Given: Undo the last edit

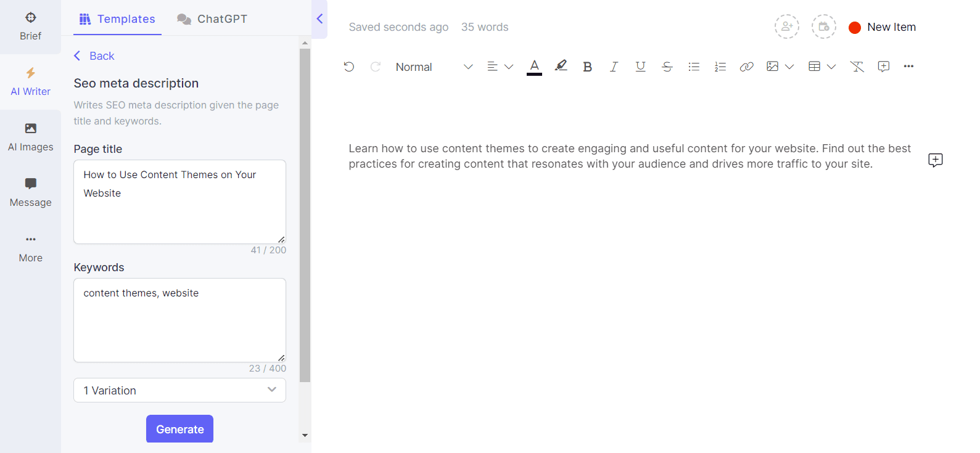Looking at the screenshot, I should pyautogui.click(x=349, y=67).
